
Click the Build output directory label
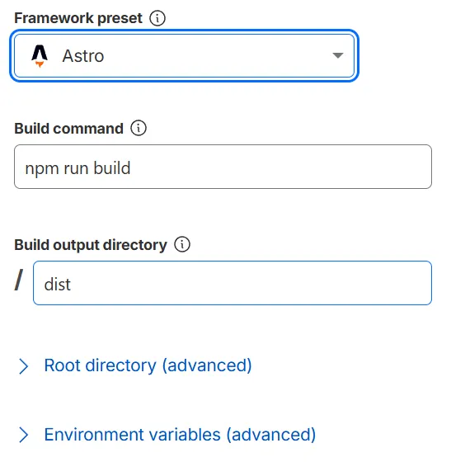point(91,245)
